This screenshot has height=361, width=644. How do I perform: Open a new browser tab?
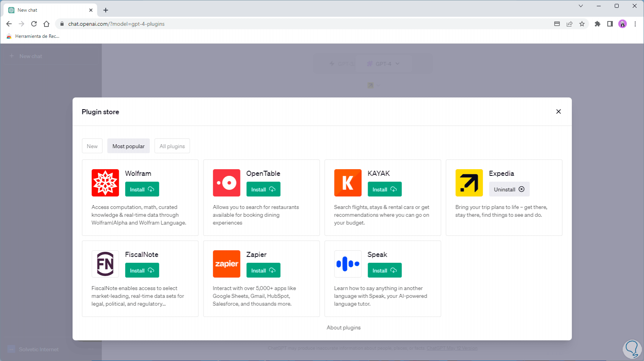tap(105, 10)
